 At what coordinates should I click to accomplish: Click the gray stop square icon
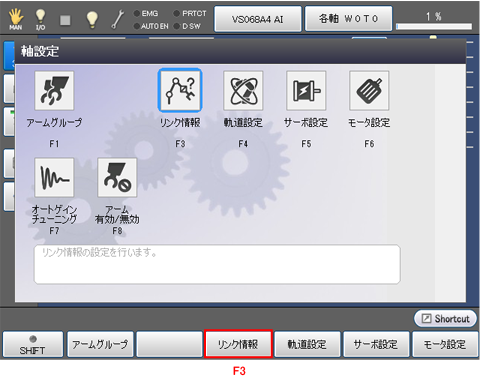click(65, 20)
